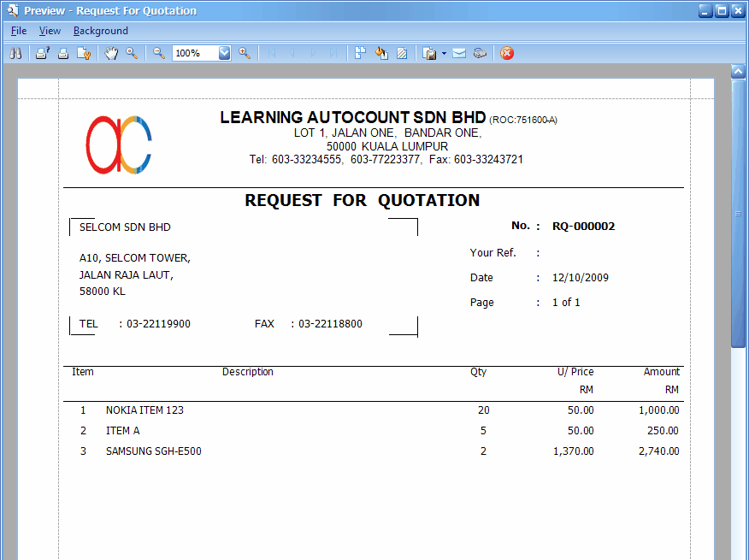
Task: Click the amount 1,000.00
Action: (658, 410)
